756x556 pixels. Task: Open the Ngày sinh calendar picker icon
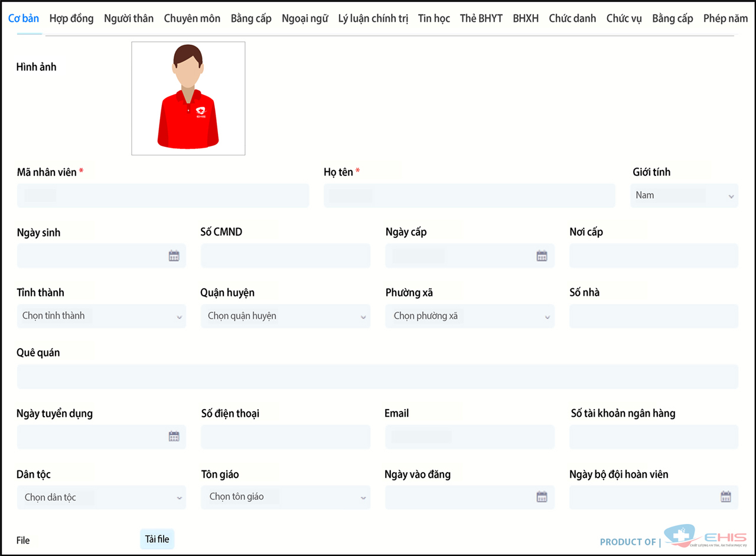(174, 256)
